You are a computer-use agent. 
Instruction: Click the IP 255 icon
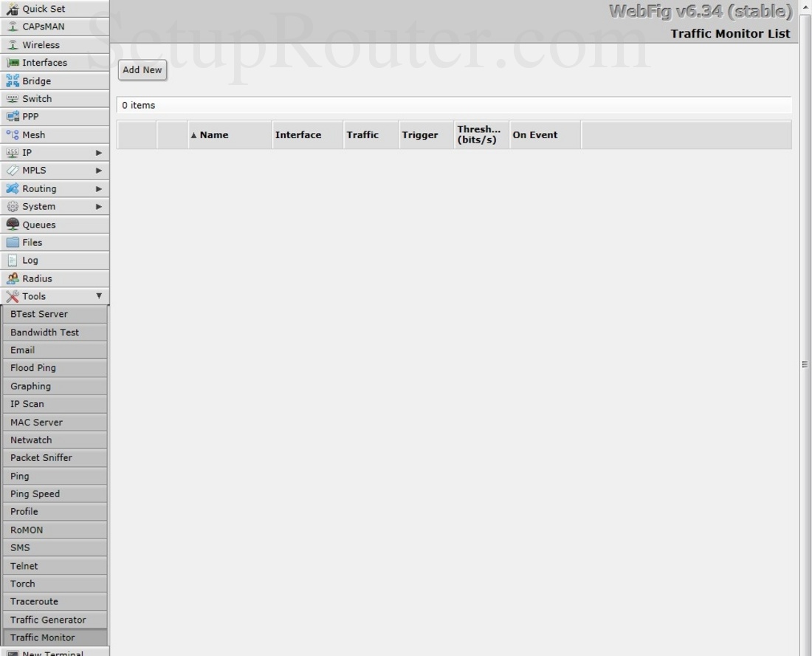pyautogui.click(x=13, y=152)
